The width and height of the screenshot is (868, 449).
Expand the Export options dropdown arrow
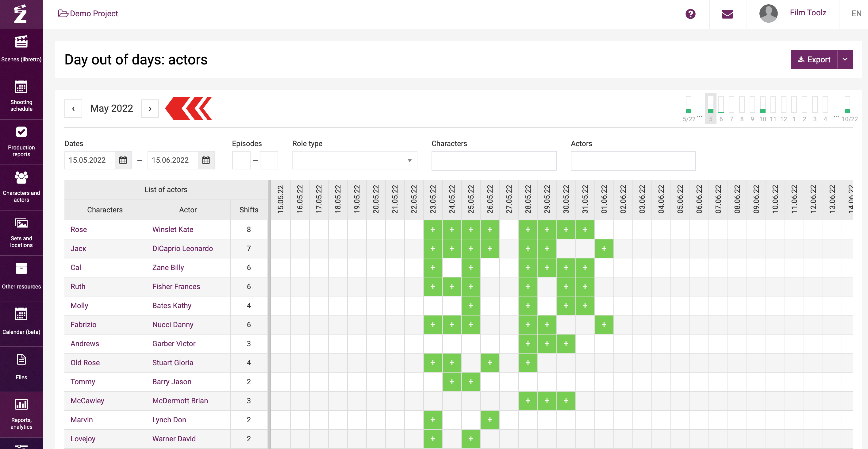click(845, 60)
